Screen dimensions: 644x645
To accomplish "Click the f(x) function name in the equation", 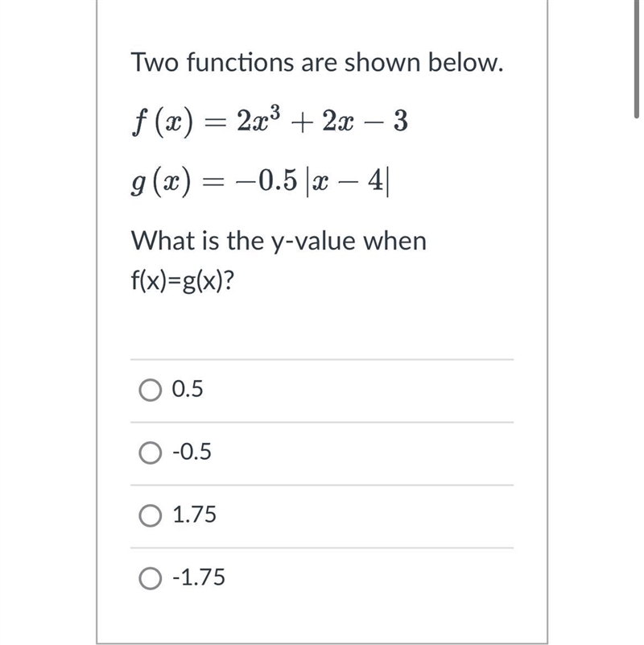I will click(163, 122).
